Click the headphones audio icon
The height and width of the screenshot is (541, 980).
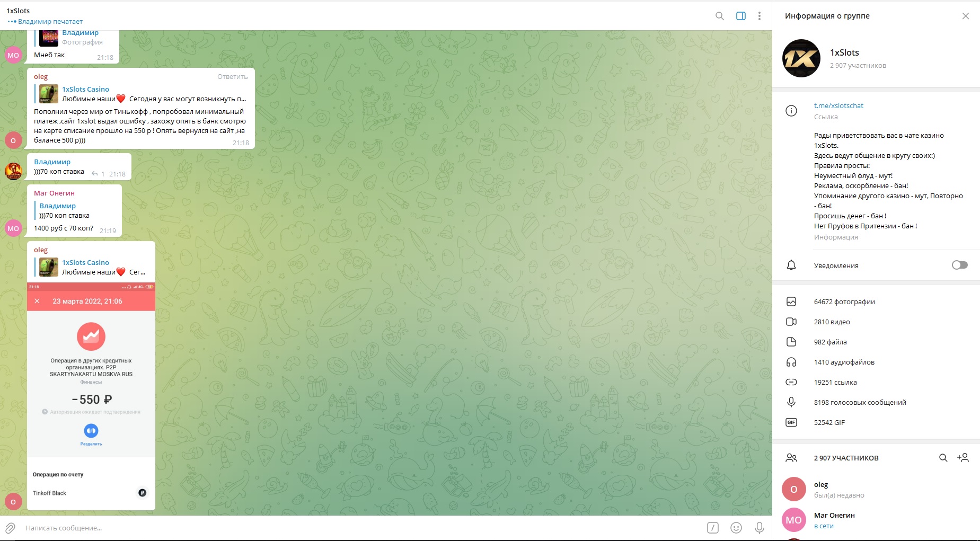pos(791,362)
